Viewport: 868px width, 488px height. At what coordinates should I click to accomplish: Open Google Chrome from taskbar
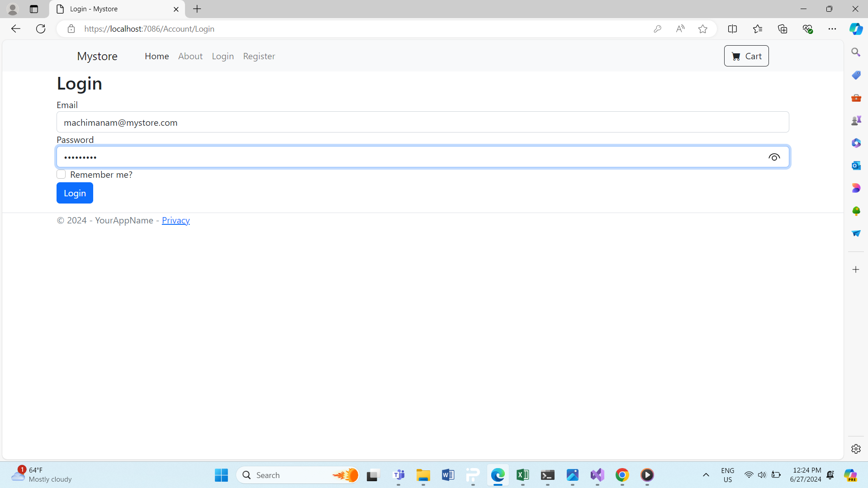coord(622,475)
